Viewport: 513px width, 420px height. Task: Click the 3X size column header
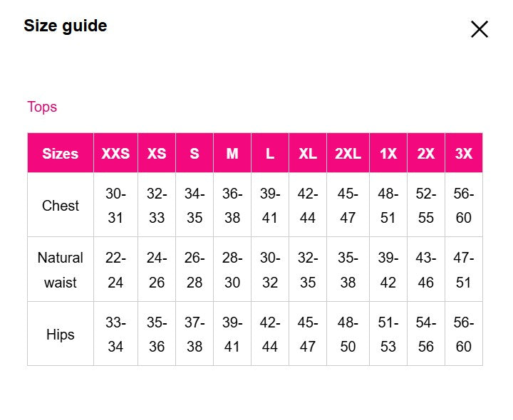coord(464,153)
